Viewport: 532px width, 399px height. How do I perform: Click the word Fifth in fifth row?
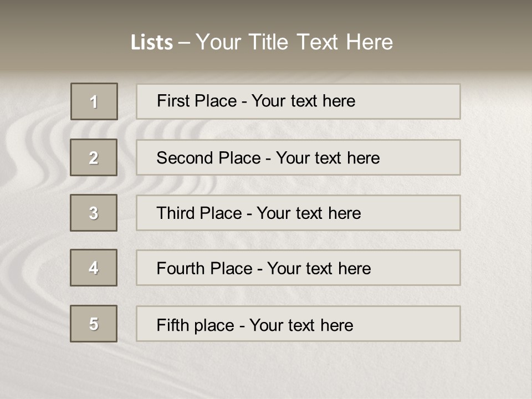pos(172,325)
